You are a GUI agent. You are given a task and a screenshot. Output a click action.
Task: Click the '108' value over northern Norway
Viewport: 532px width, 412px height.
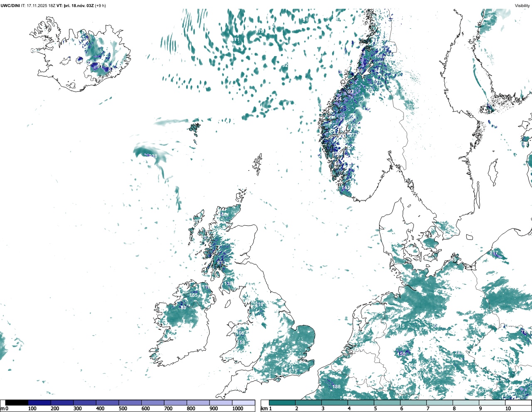pos(378,56)
